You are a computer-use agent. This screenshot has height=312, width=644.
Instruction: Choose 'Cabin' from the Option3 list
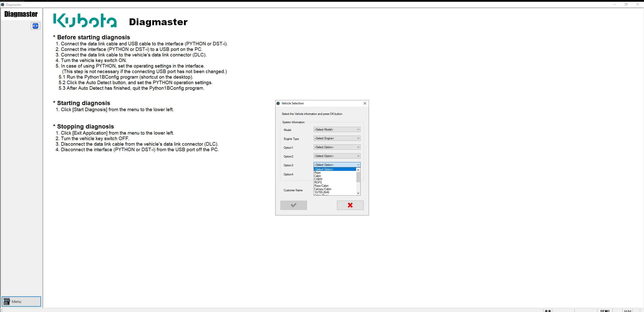[335, 176]
